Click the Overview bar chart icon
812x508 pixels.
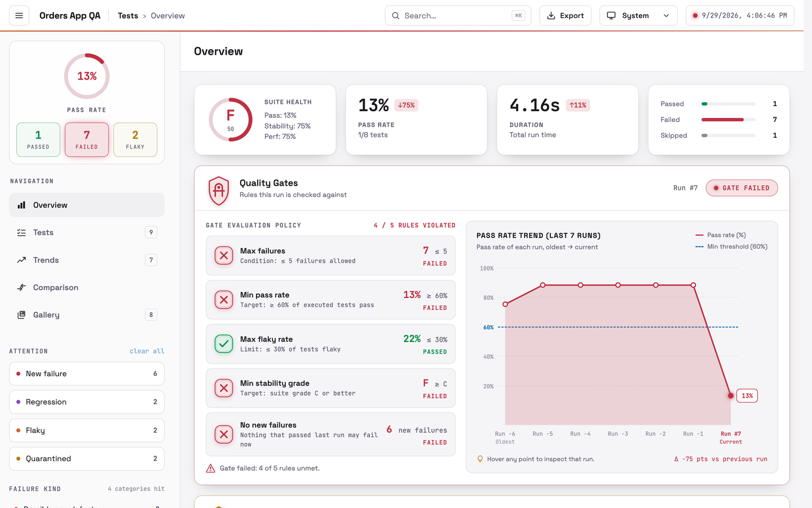[x=21, y=205]
